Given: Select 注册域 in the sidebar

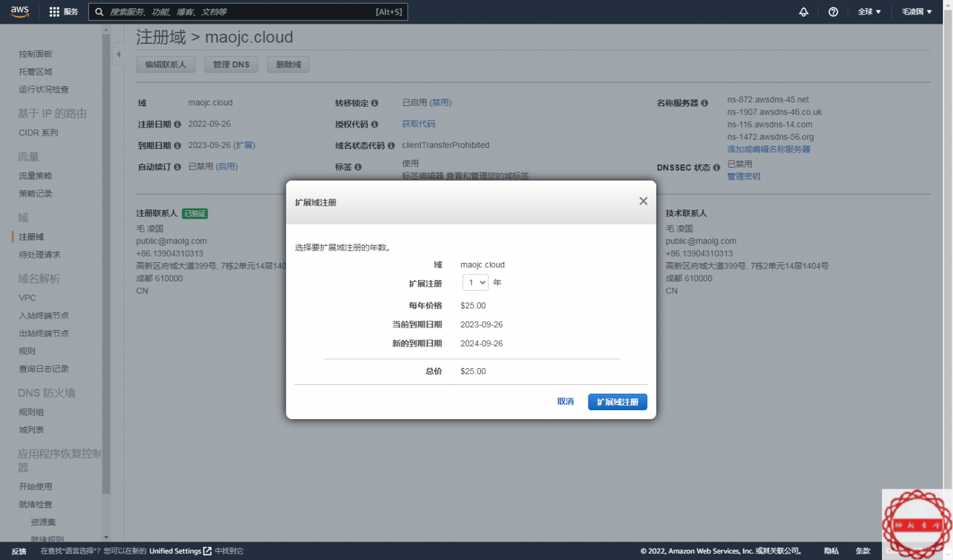Looking at the screenshot, I should [x=31, y=237].
